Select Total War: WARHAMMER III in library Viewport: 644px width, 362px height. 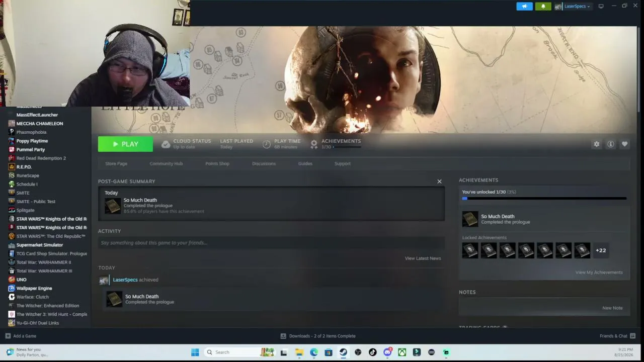coord(44,271)
